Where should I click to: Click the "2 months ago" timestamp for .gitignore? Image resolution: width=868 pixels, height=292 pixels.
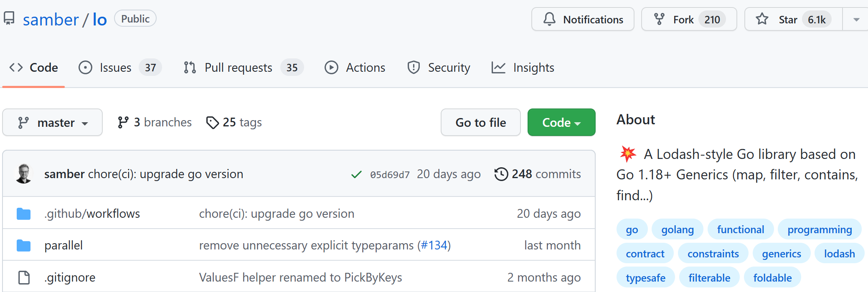pyautogui.click(x=544, y=277)
